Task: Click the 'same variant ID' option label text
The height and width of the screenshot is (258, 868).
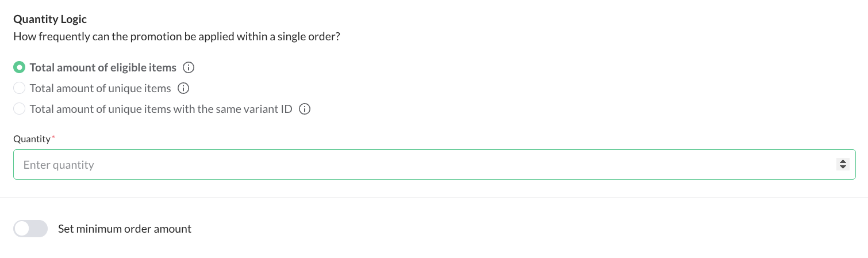Action: [x=161, y=109]
